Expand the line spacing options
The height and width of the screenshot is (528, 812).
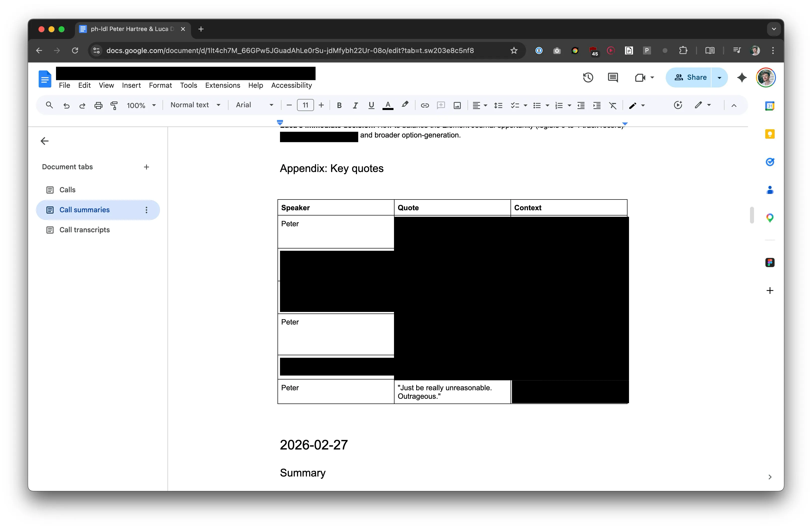pyautogui.click(x=498, y=105)
